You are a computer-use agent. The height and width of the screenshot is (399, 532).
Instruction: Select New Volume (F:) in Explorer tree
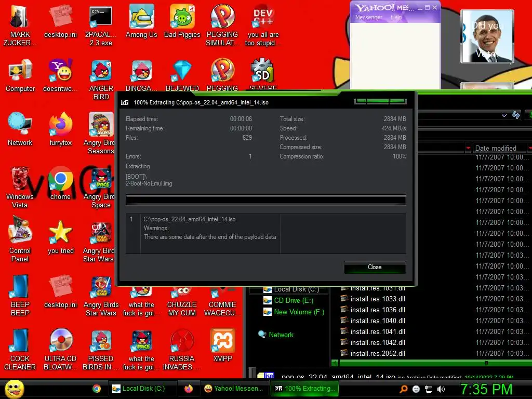294,312
